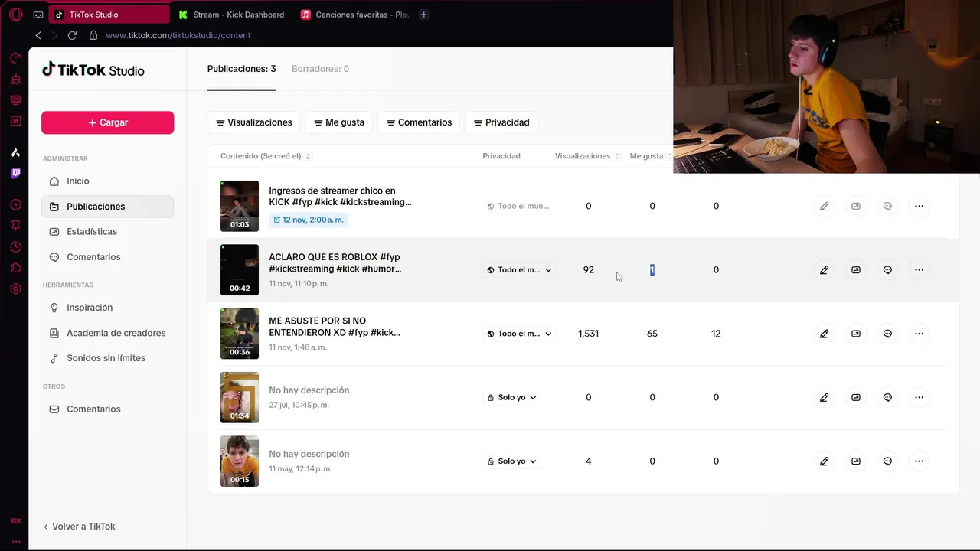Open more options for 11 may post
The image size is (980, 551).
pos(920,461)
